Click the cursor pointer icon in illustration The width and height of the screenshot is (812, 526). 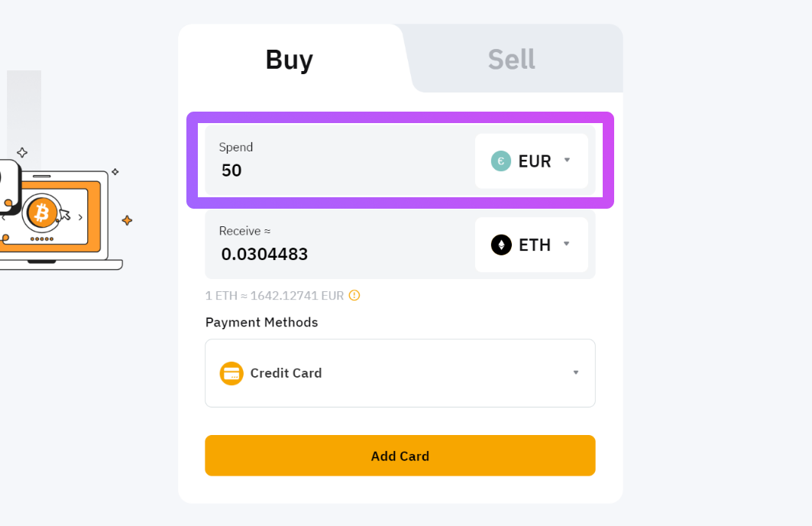pos(64,214)
